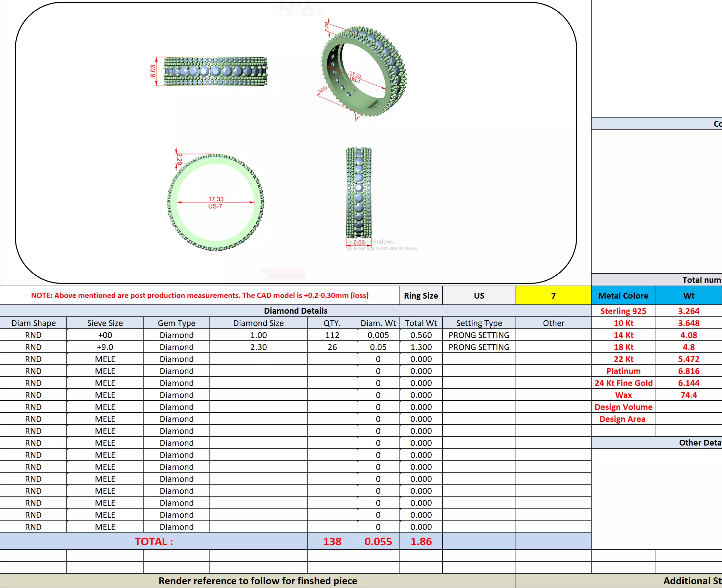Viewport: 722px width, 588px height.
Task: Click the total weight cell 1.86
Action: 421,541
